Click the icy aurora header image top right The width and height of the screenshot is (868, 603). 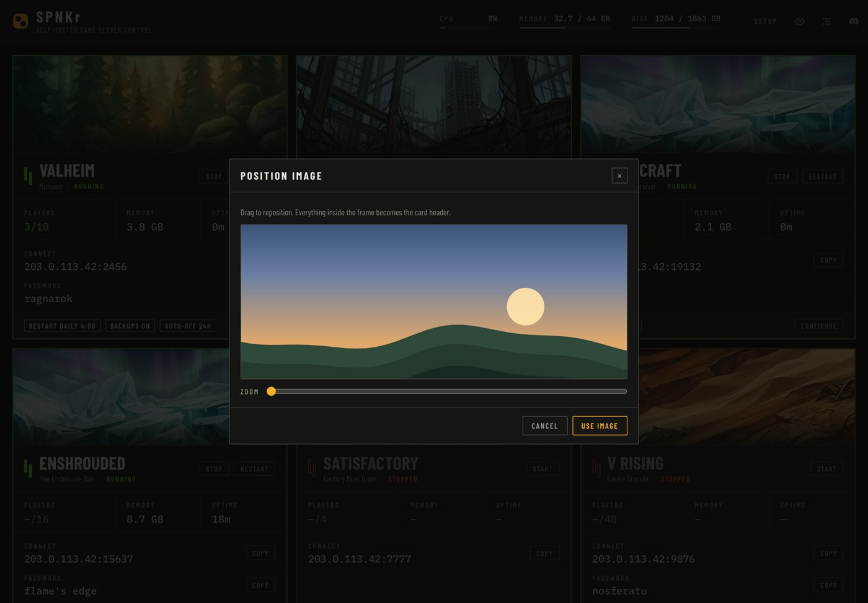coord(718,104)
